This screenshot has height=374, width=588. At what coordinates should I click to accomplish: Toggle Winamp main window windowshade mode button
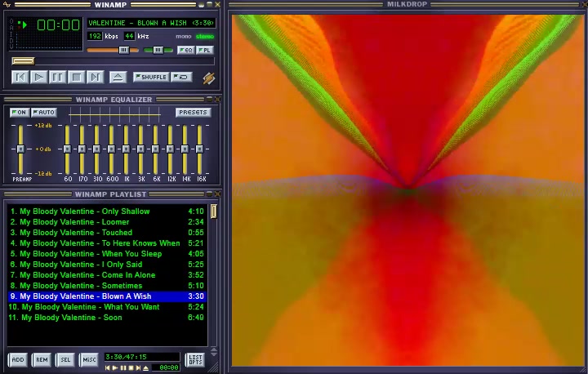point(209,5)
